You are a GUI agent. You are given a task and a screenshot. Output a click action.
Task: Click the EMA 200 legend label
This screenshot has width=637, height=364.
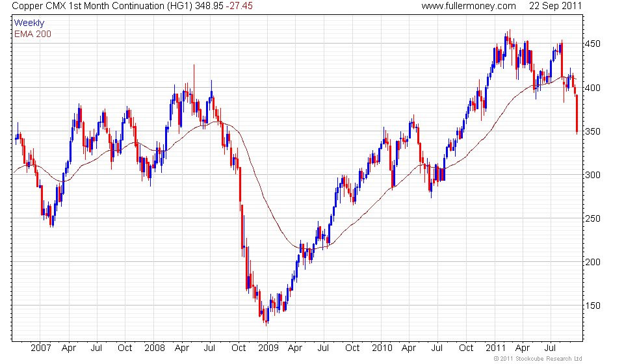coord(32,34)
